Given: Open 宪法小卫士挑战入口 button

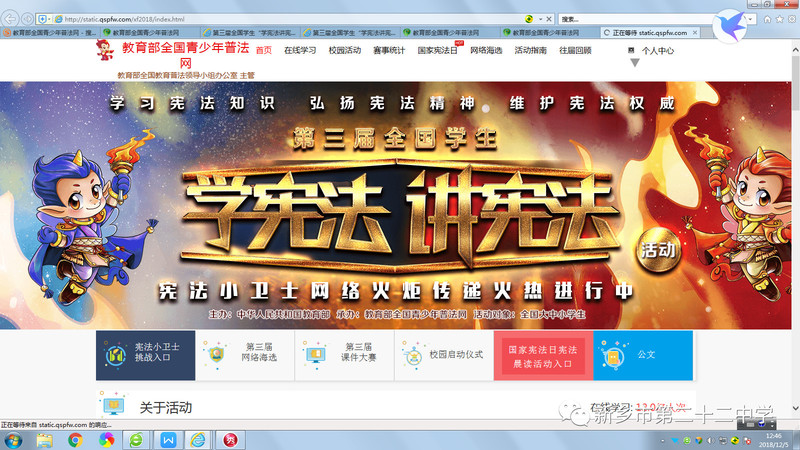Looking at the screenshot, I should pyautogui.click(x=145, y=355).
